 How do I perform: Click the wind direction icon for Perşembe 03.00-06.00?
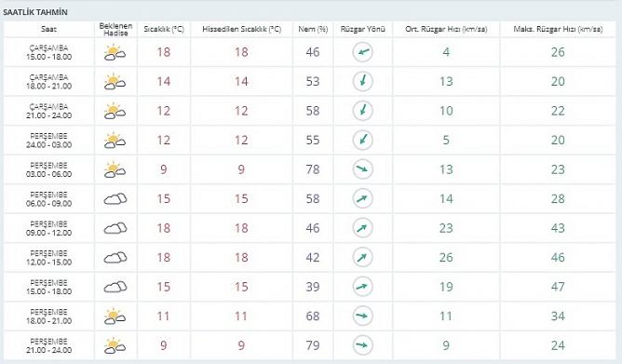click(362, 169)
